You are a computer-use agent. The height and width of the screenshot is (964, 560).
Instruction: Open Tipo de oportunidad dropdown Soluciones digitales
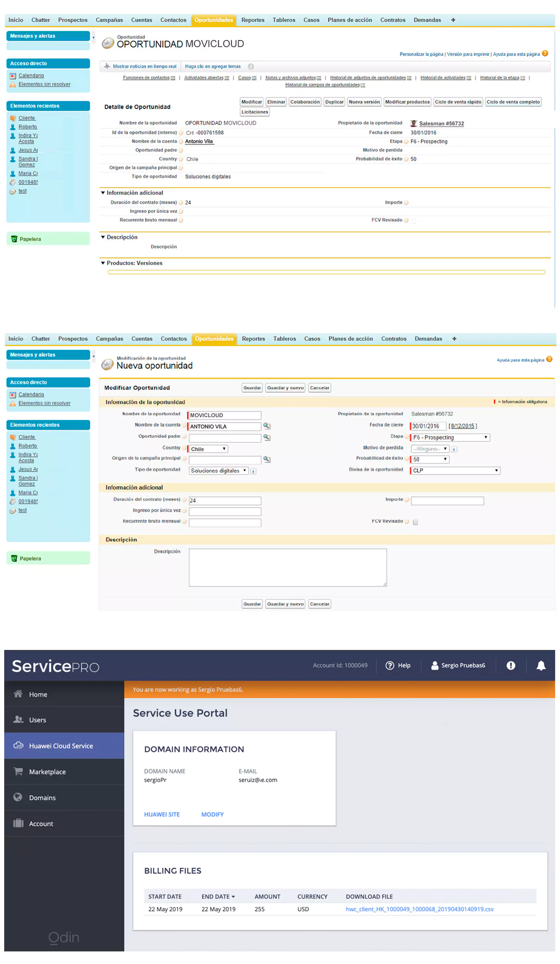point(219,471)
